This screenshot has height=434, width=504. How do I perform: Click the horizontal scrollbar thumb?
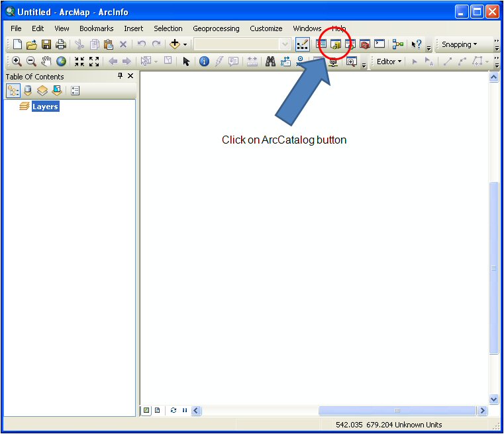(397, 411)
